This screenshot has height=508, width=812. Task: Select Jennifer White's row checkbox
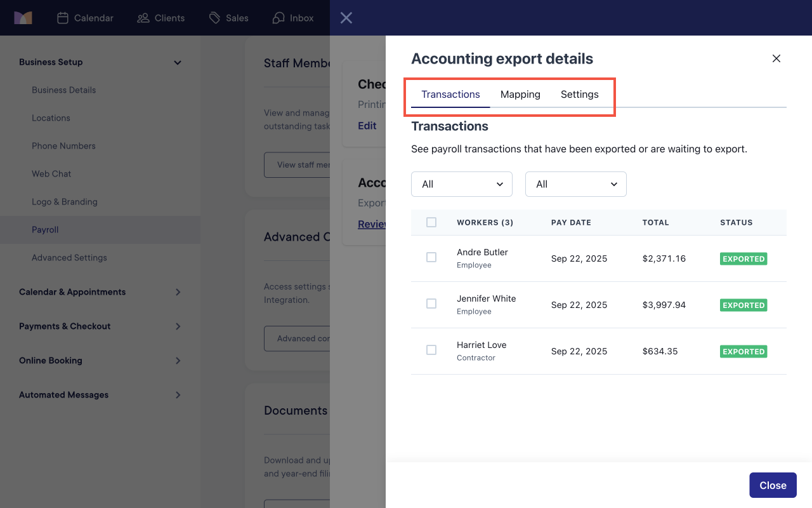click(431, 304)
